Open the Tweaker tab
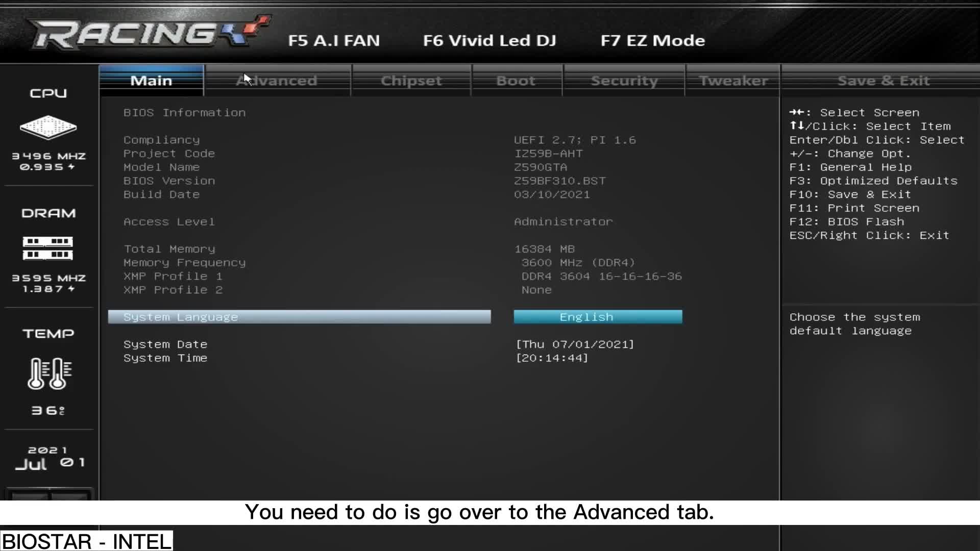Viewport: 980px width, 551px height. pyautogui.click(x=733, y=80)
